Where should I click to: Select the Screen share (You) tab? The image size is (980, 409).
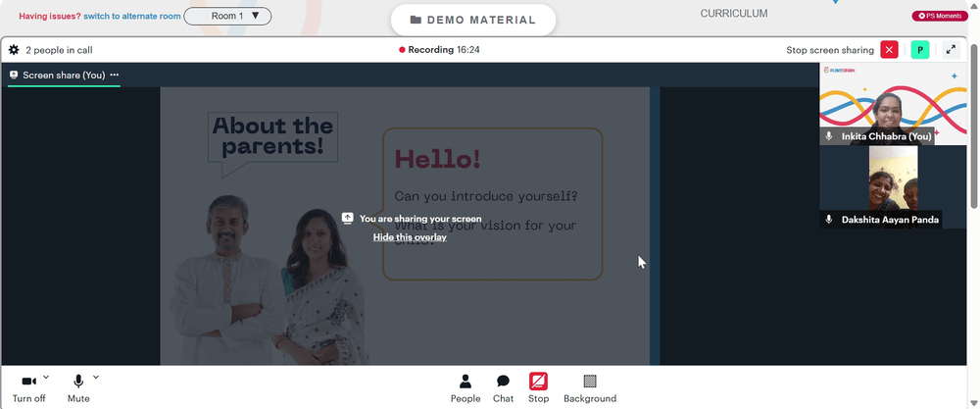[x=64, y=76]
